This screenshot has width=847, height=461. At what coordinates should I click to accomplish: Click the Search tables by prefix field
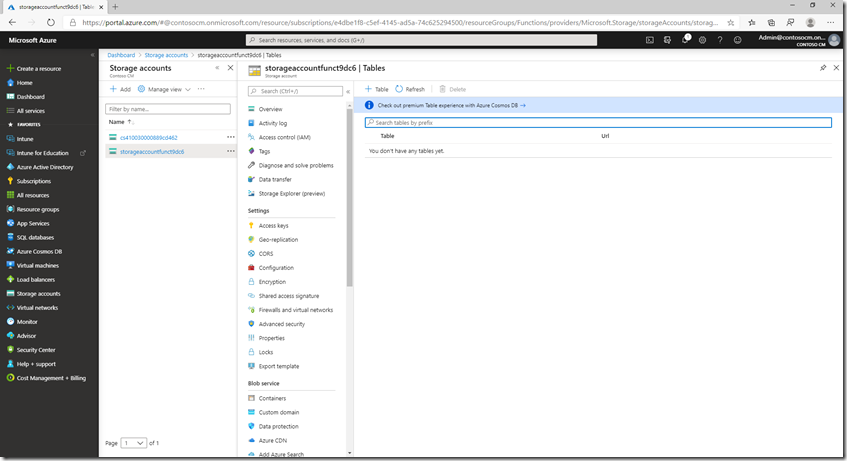598,122
